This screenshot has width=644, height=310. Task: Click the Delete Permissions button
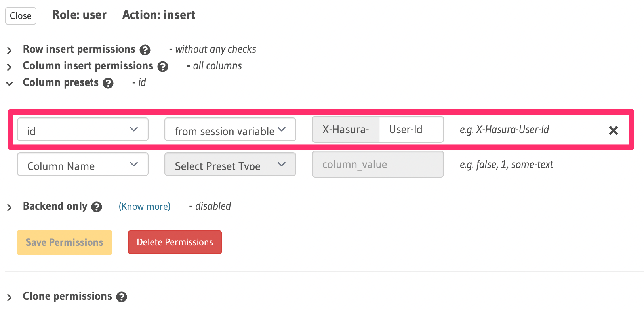[174, 242]
